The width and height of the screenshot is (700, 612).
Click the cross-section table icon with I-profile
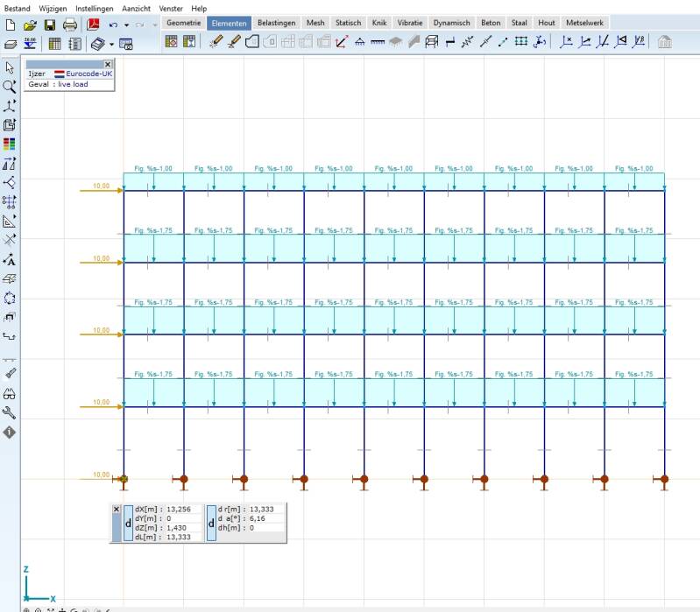pos(189,42)
